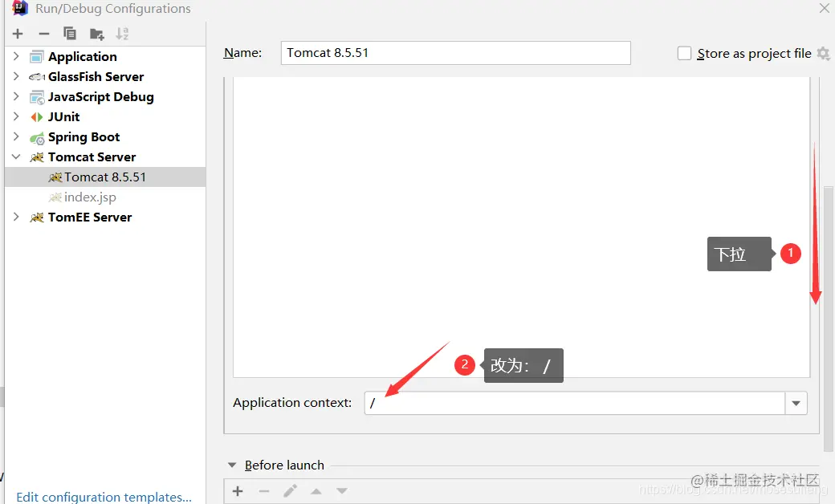Click the Sort Configurations icon
This screenshot has height=504, width=835.
(122, 34)
